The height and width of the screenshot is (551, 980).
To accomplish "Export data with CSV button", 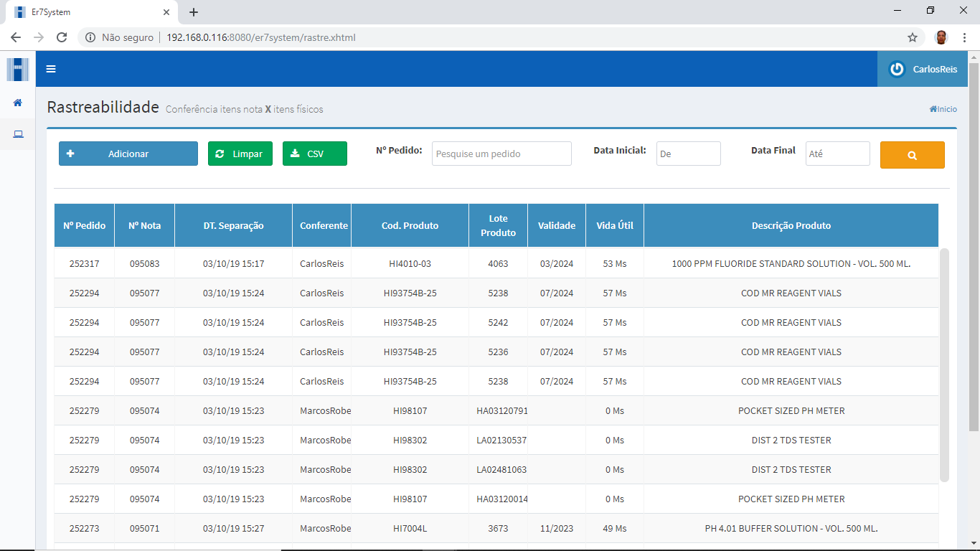I will (315, 154).
